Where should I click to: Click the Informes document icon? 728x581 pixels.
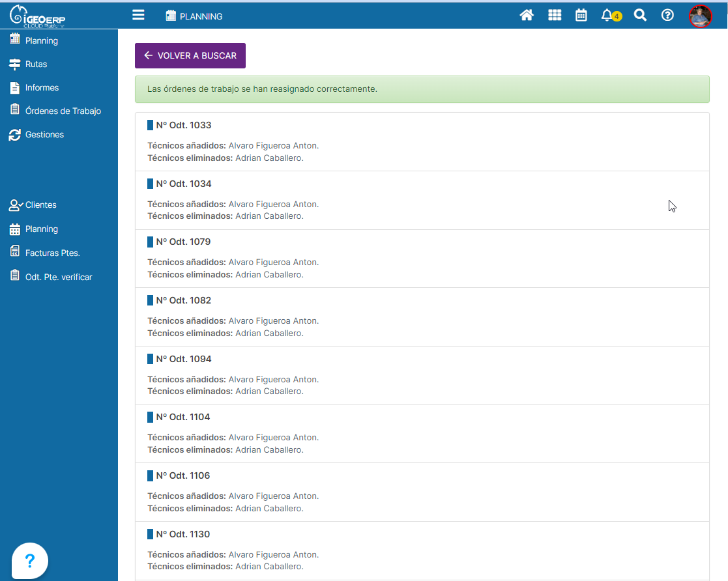pos(15,88)
